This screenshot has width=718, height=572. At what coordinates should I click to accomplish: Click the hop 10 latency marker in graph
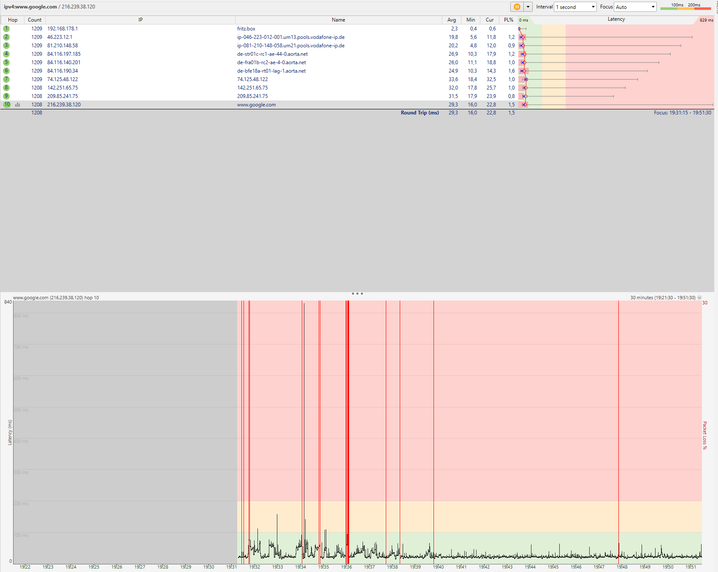pos(524,105)
